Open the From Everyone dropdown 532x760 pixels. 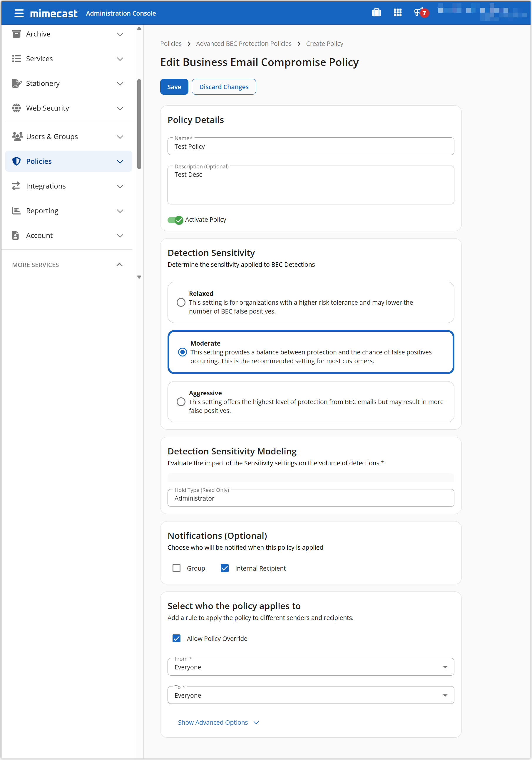(x=445, y=667)
